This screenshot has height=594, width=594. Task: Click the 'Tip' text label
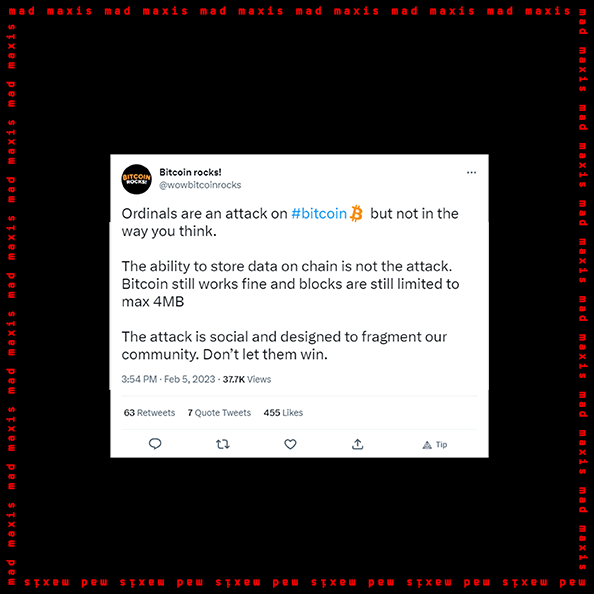click(441, 444)
